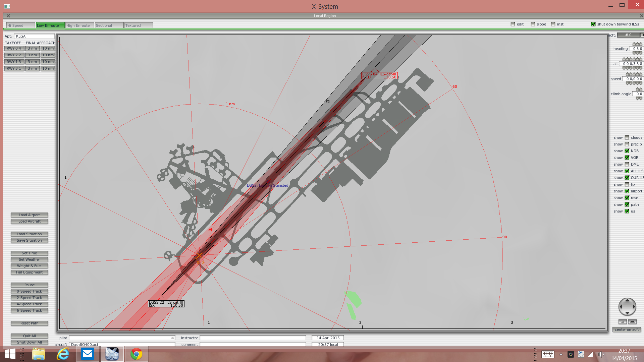Click center on acft button
Viewport: 644px width, 362px height.
coord(627,329)
